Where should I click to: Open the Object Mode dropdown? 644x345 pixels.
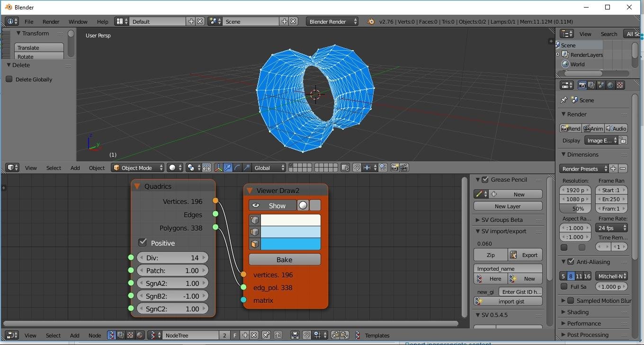[138, 168]
